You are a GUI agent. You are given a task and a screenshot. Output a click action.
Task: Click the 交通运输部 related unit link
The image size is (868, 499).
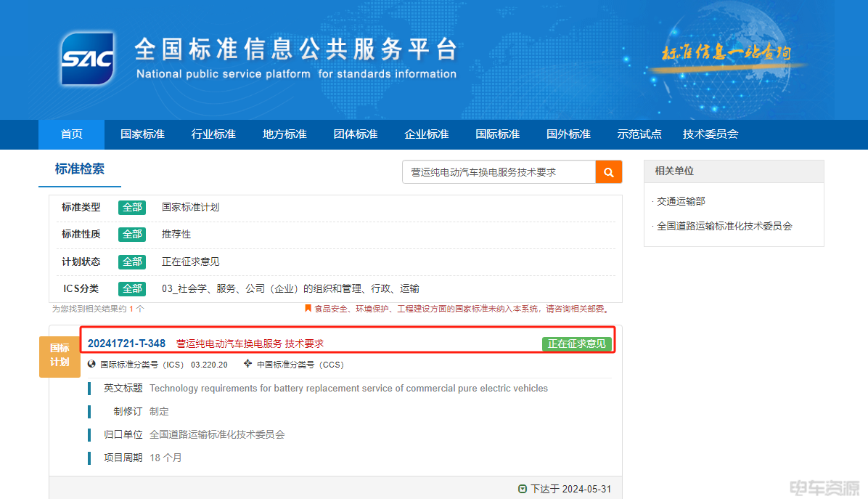681,201
